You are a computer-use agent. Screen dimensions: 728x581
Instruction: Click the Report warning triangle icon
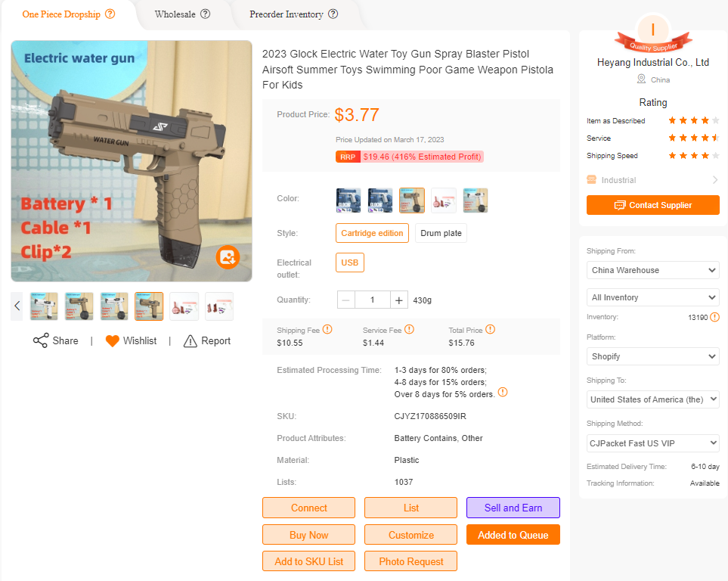coord(191,341)
